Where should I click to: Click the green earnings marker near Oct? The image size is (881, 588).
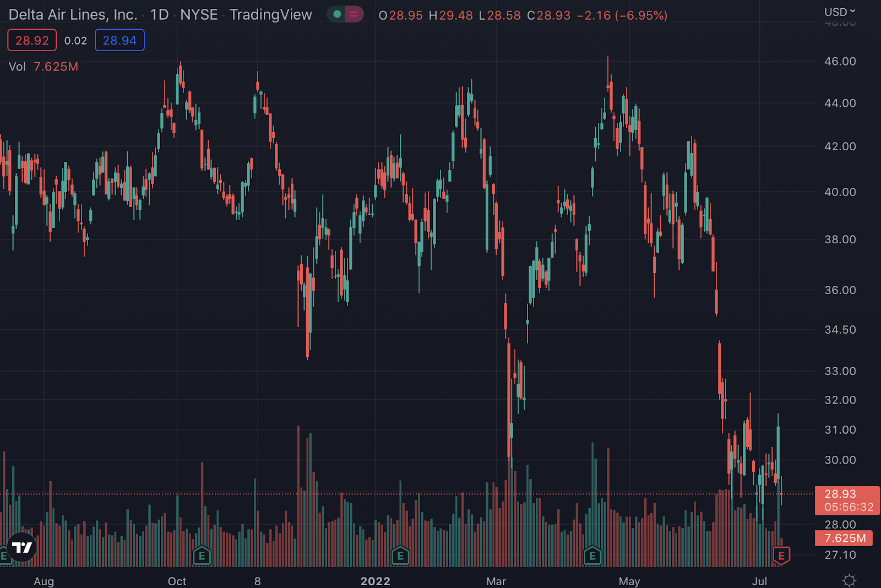pos(202,556)
